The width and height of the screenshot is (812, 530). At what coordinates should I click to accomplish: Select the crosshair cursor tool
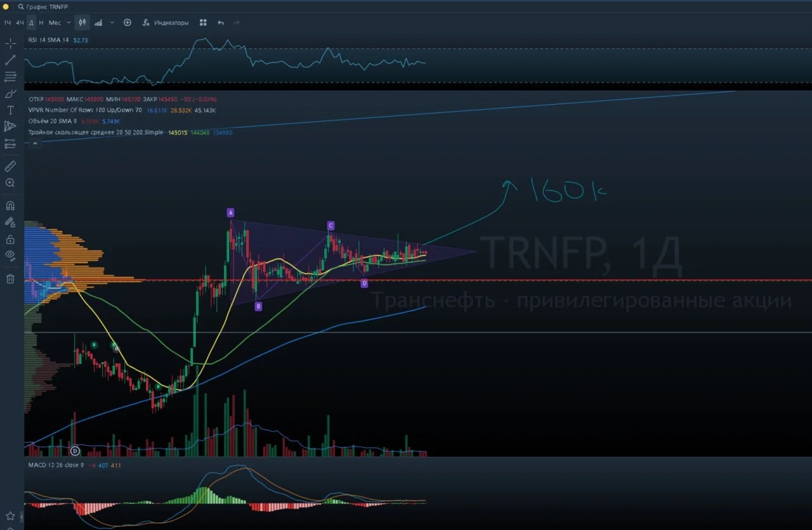(10, 44)
